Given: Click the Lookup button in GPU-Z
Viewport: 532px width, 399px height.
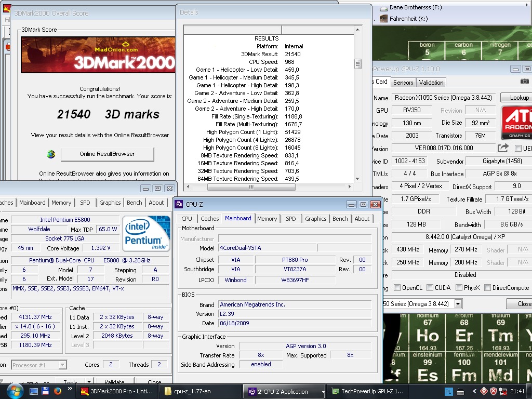Looking at the screenshot, I should [x=516, y=98].
